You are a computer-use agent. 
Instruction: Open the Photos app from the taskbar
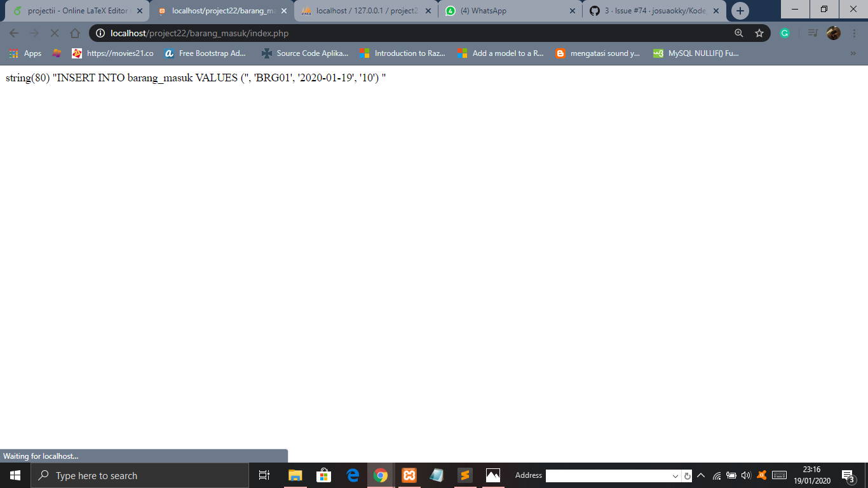pos(492,475)
